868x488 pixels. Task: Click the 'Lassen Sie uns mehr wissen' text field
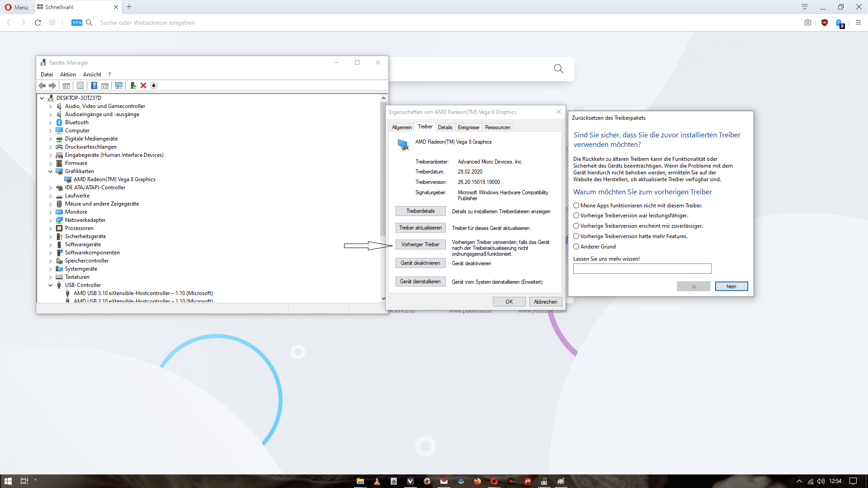[642, 269]
